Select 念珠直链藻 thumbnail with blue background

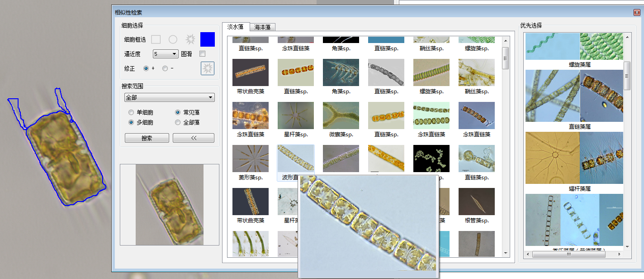coord(477,115)
